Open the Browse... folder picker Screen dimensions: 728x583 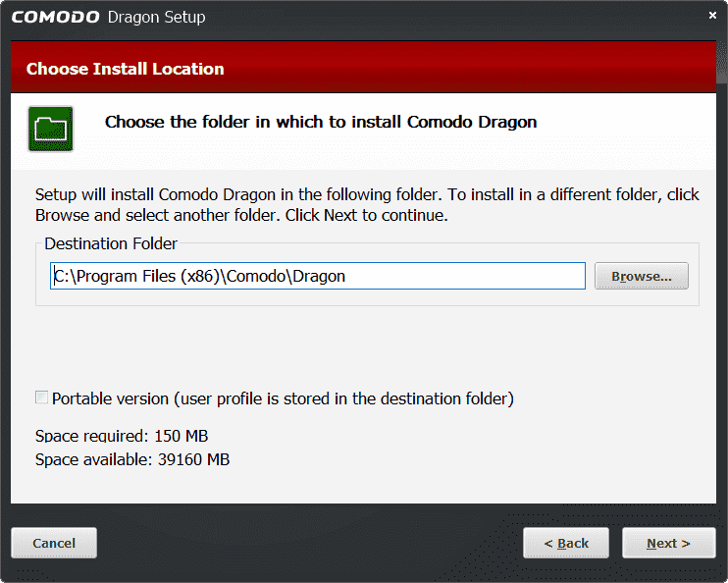(x=642, y=276)
